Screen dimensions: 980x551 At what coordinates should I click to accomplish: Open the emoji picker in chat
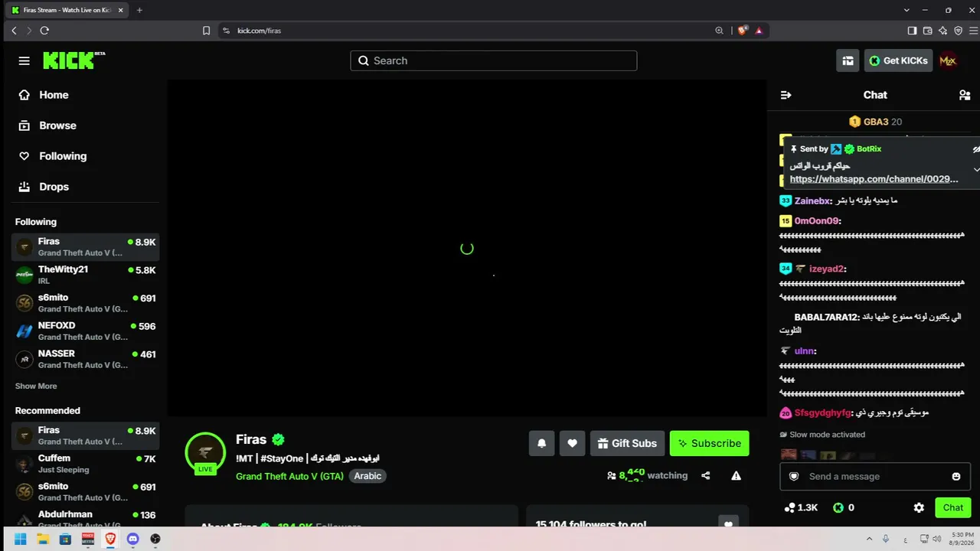[x=955, y=476]
